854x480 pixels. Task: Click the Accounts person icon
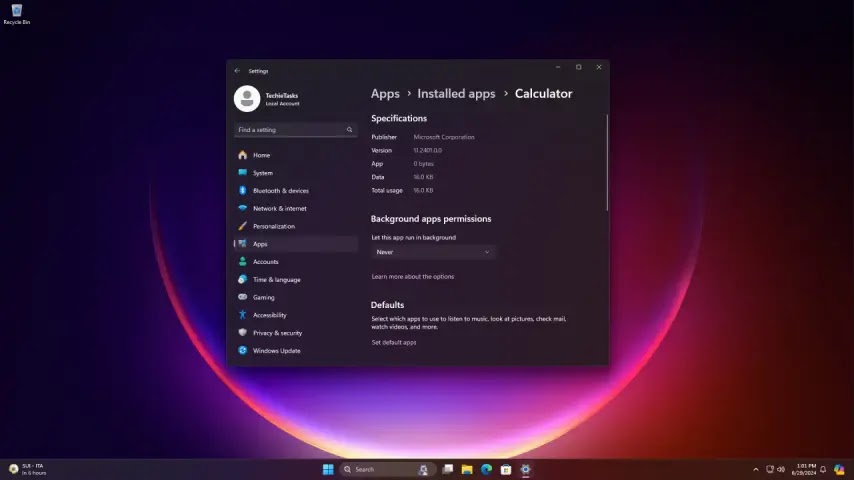pos(242,262)
